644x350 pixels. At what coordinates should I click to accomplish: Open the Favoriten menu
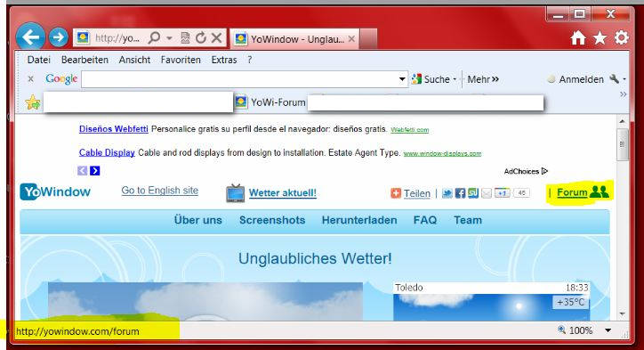(181, 60)
